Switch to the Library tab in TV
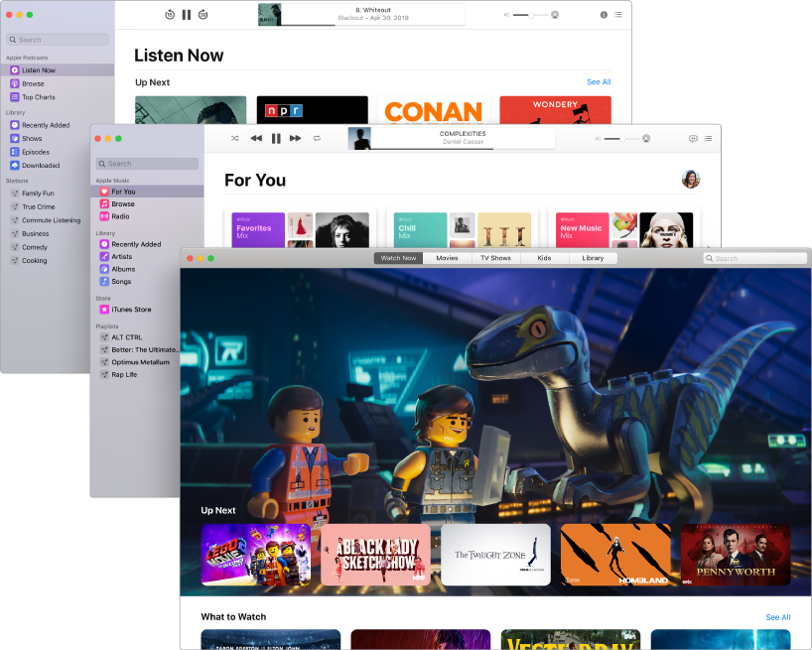 [x=593, y=258]
